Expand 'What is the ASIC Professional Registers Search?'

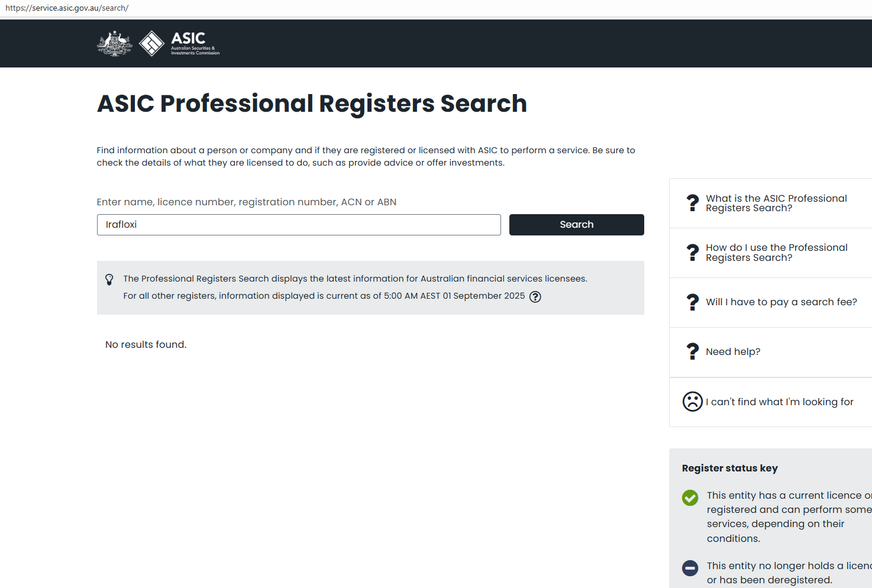tap(776, 203)
